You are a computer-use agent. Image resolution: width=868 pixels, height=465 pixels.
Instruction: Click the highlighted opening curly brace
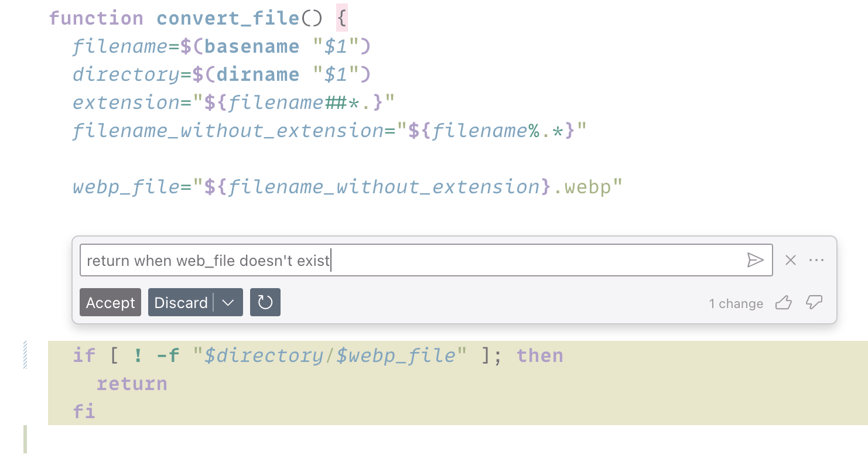click(341, 18)
